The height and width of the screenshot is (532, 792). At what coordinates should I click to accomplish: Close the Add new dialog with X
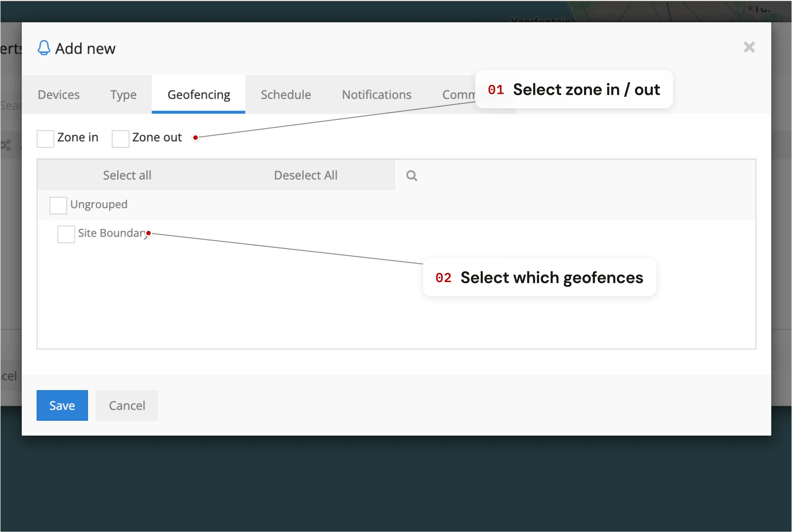coord(749,47)
